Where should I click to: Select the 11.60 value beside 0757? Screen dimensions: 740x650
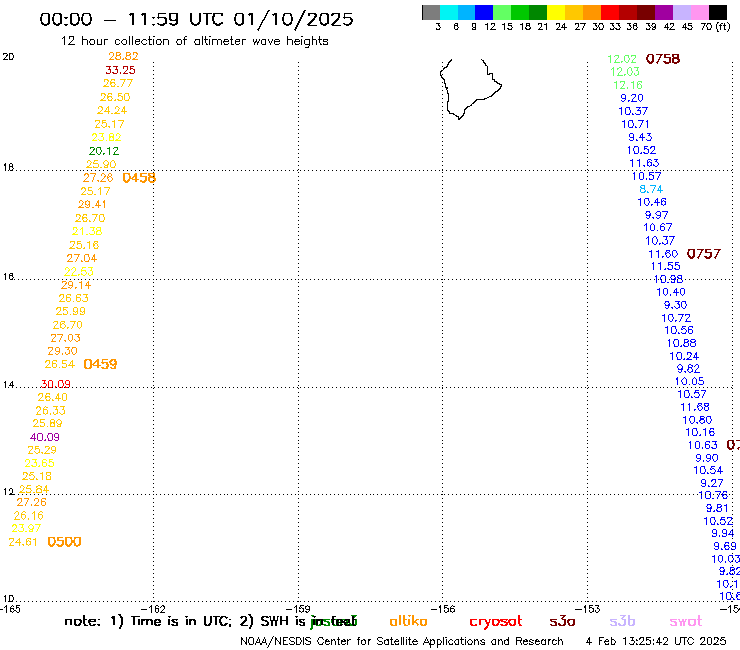click(x=663, y=254)
